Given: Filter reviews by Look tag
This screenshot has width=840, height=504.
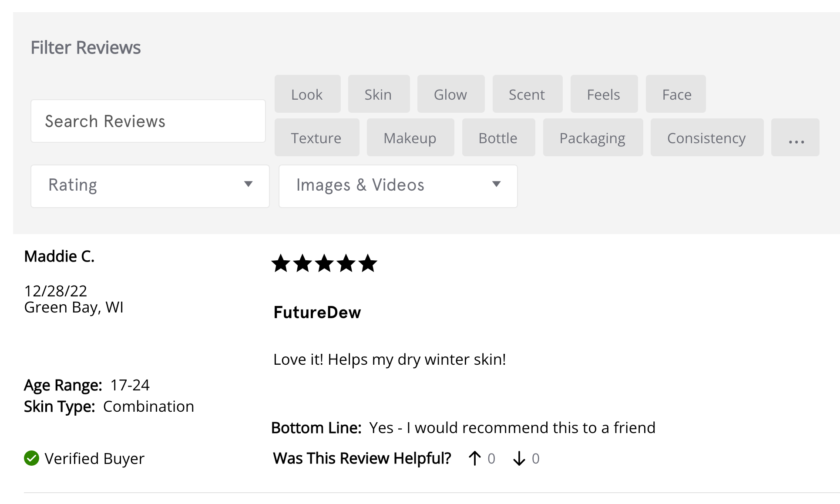Looking at the screenshot, I should 307,94.
